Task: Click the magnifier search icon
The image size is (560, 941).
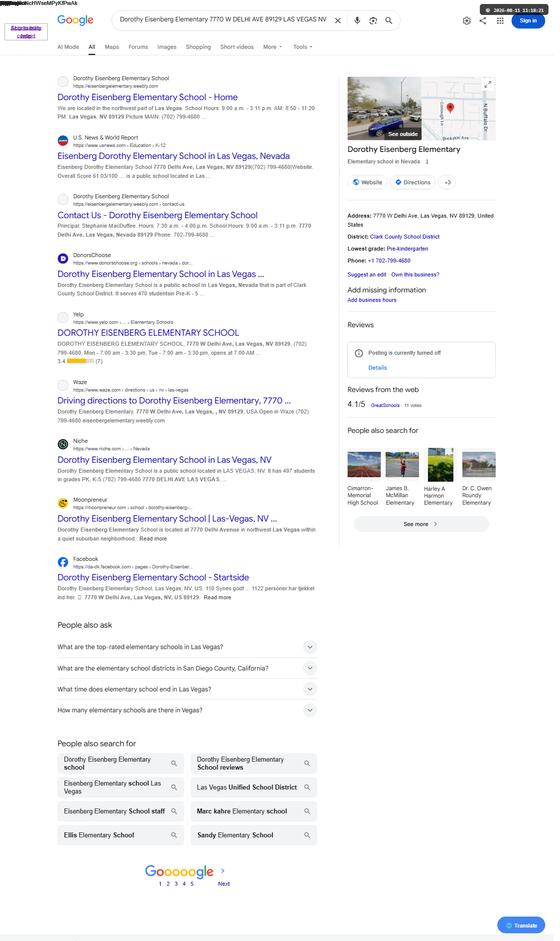Action: click(x=389, y=20)
